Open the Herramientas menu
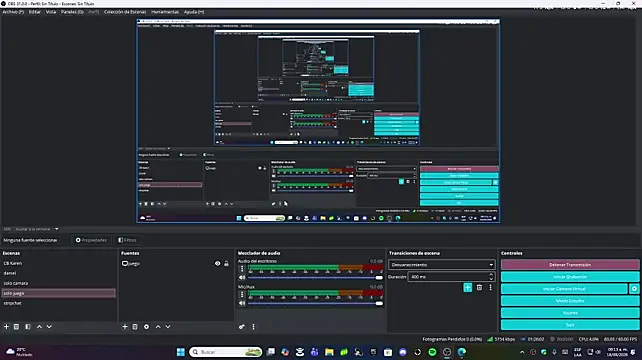Screen dimensions: 642x360 [165, 12]
